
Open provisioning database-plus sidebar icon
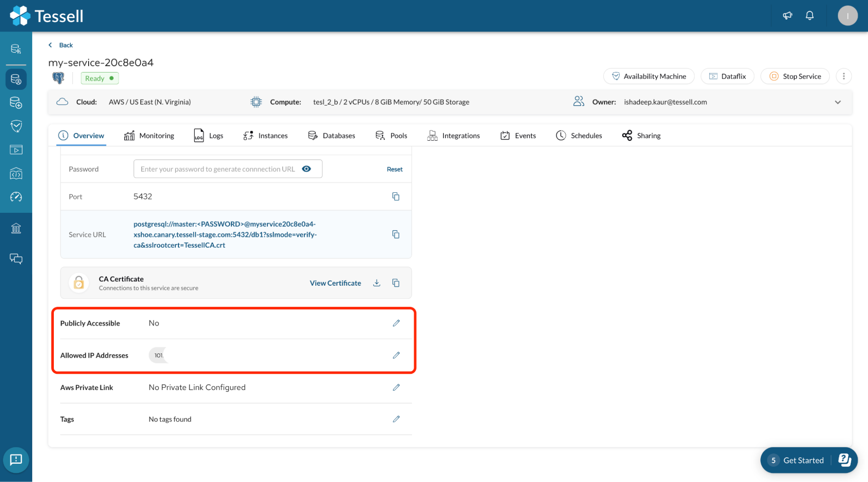tap(16, 103)
